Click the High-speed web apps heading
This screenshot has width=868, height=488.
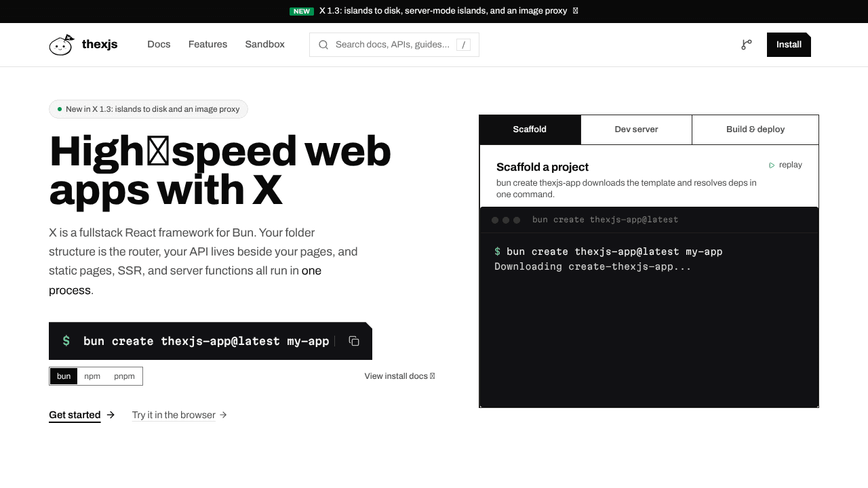(220, 170)
